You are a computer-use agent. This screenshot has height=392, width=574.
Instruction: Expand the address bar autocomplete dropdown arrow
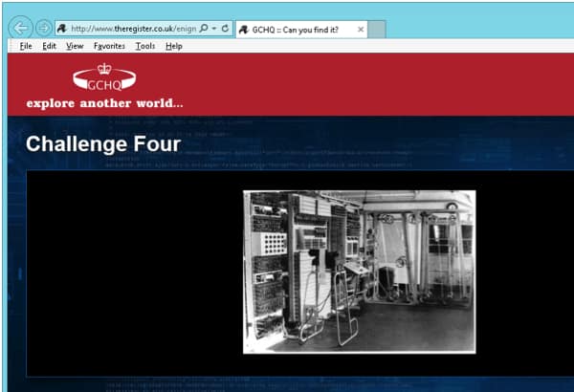(213, 29)
